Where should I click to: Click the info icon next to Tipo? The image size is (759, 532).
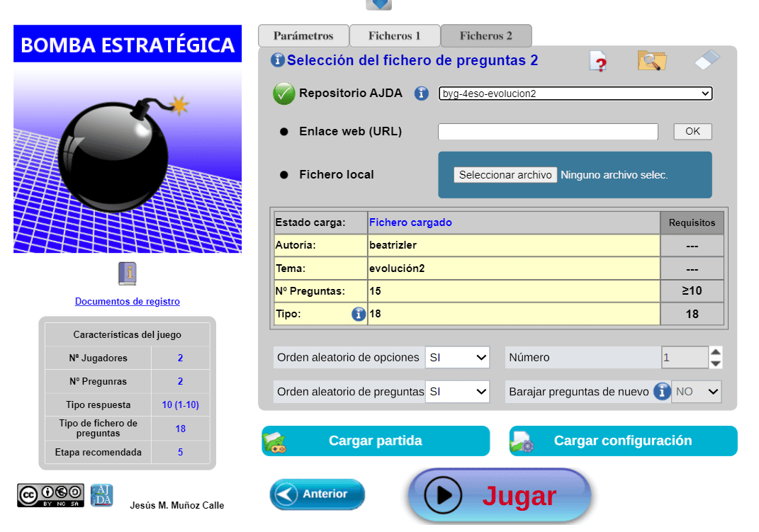pos(359,314)
